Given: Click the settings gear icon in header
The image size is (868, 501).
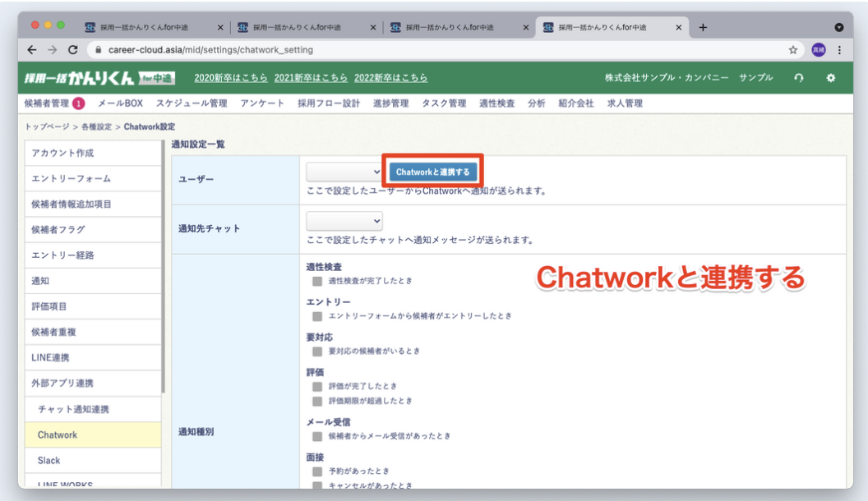Looking at the screenshot, I should tap(830, 78).
